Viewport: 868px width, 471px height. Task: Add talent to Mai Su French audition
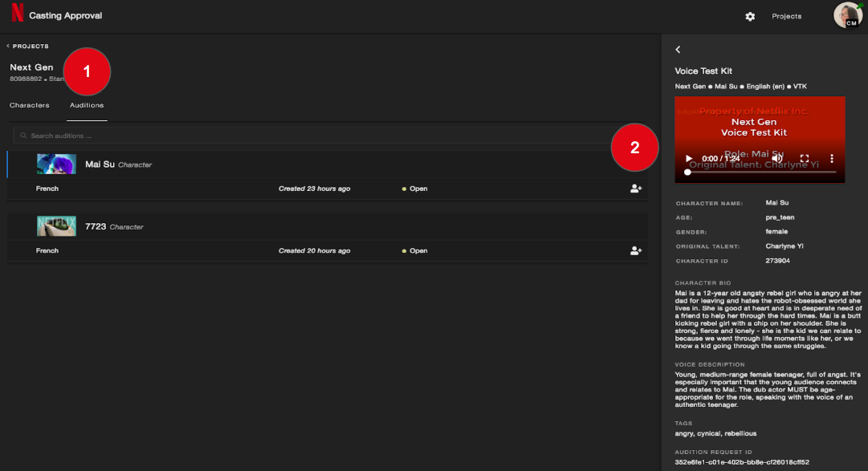click(636, 189)
